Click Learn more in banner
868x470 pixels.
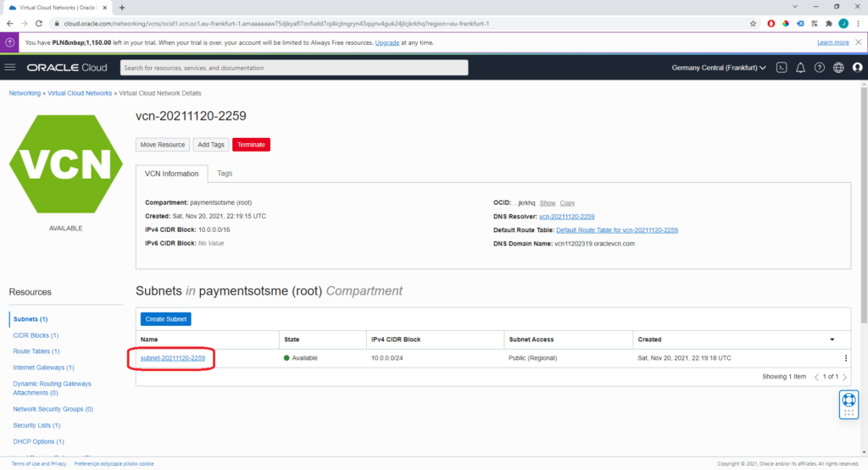tap(833, 42)
